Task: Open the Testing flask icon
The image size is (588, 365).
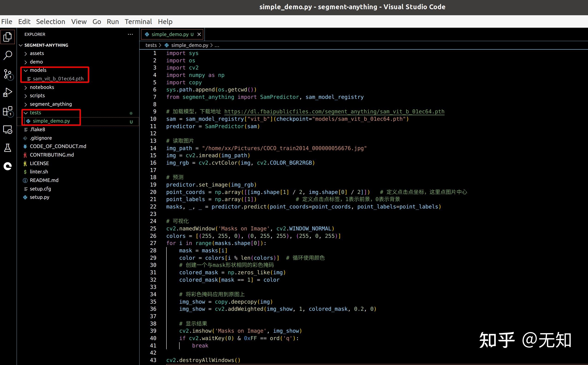Action: coord(7,148)
